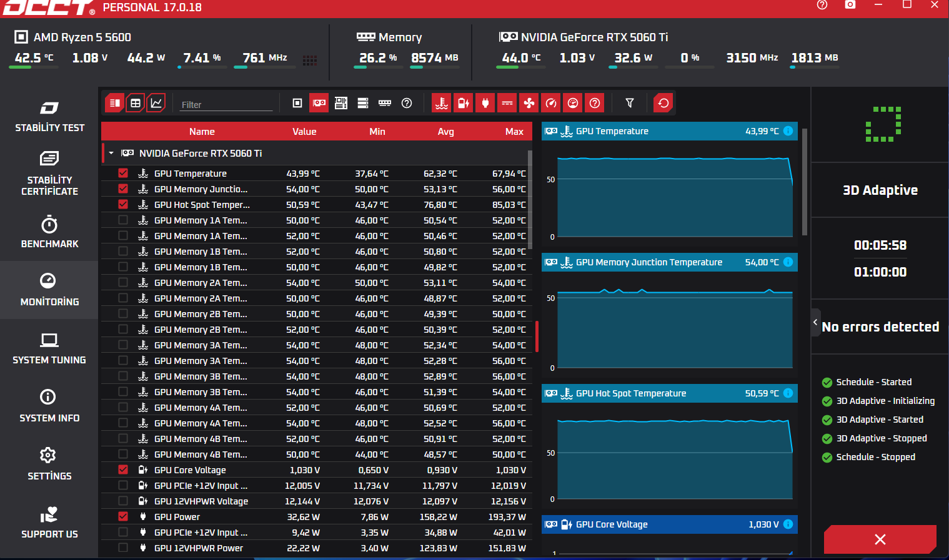
Task: Open Support Us in the sidebar
Action: (x=49, y=523)
